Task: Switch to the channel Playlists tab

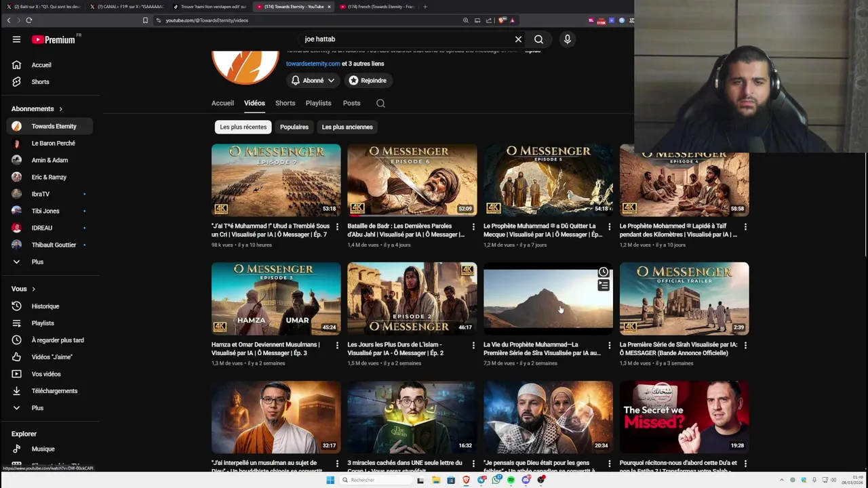Action: [318, 103]
